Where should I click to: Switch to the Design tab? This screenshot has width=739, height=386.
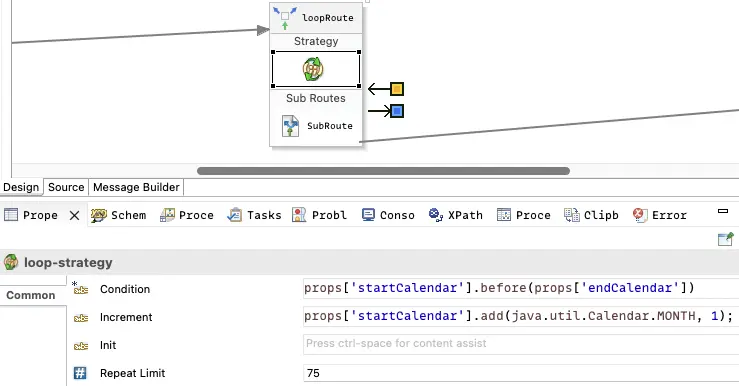click(x=21, y=187)
